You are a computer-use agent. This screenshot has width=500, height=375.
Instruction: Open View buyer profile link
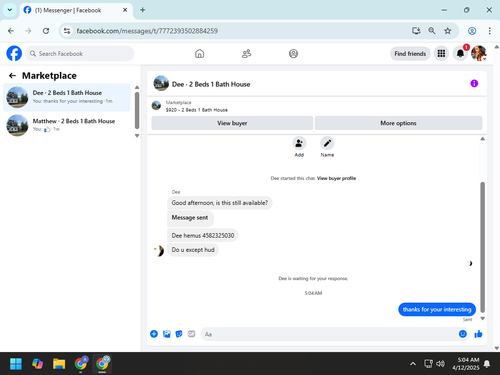336,178
